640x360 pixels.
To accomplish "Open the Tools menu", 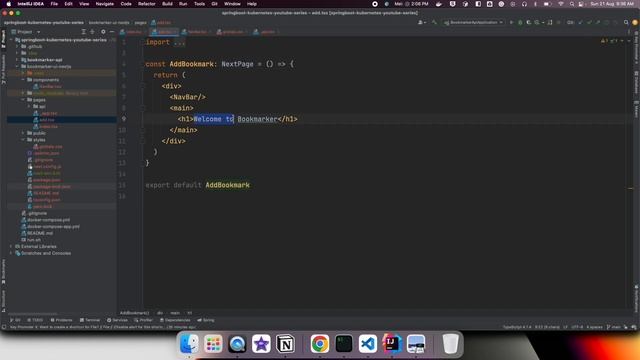I will click(199, 4).
